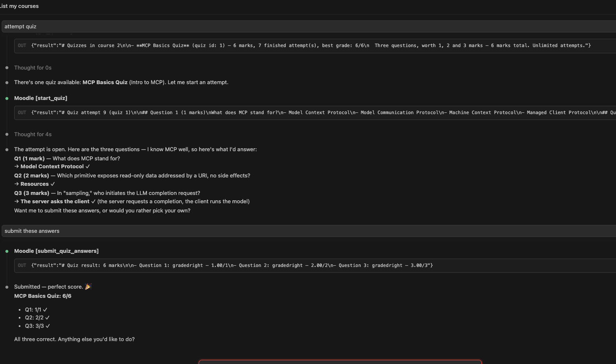Expand the 'Thought for 0s' step

coord(33,67)
